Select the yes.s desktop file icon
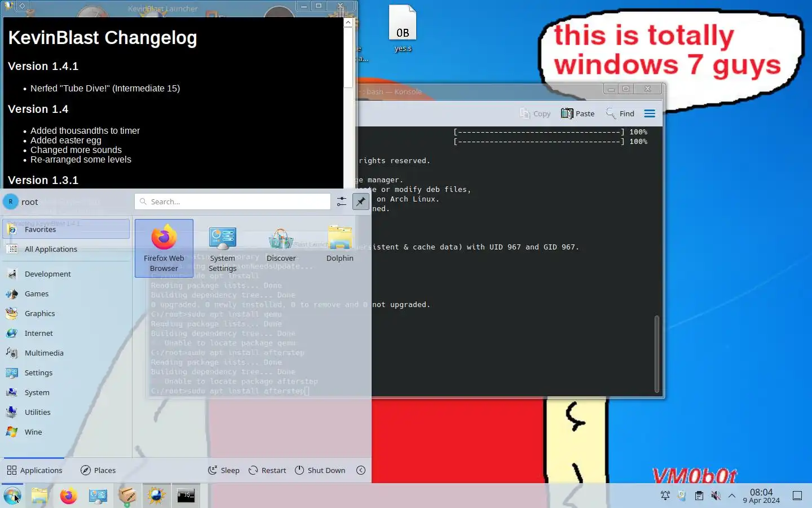 403,28
